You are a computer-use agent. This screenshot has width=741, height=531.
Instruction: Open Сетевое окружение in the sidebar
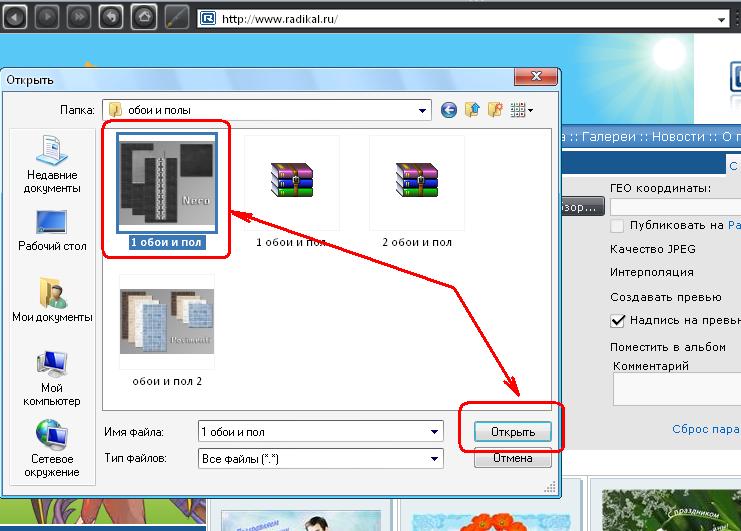click(52, 448)
